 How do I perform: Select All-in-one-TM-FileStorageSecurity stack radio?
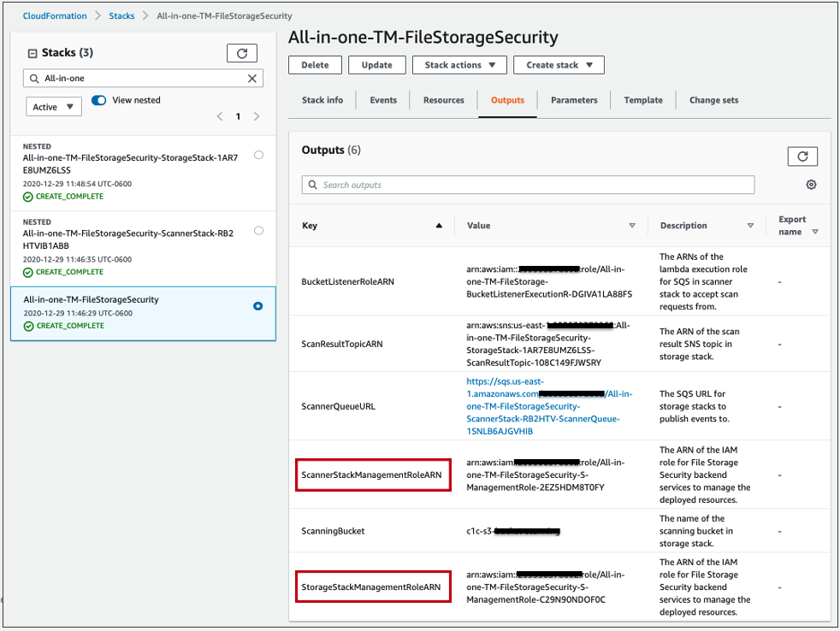(x=257, y=306)
